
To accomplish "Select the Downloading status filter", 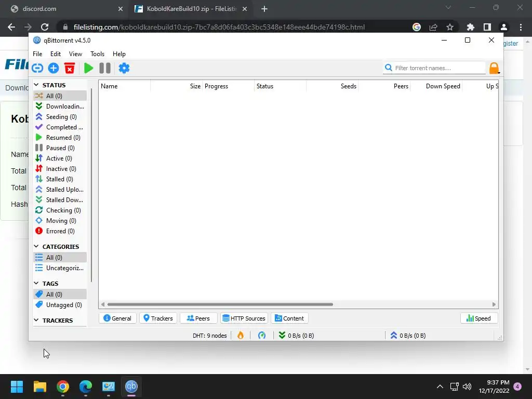I will pos(60,106).
